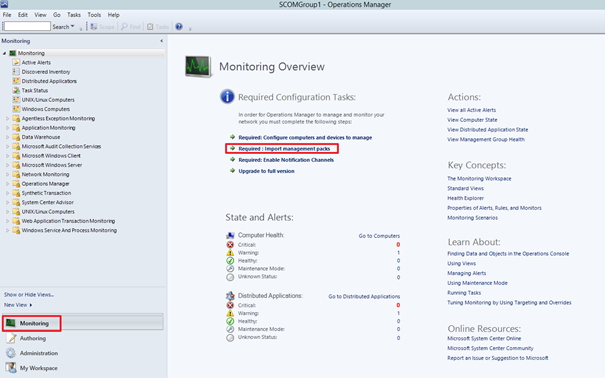Expand the Microsoft Windows Client node
This screenshot has width=605, height=378.
coord(7,155)
